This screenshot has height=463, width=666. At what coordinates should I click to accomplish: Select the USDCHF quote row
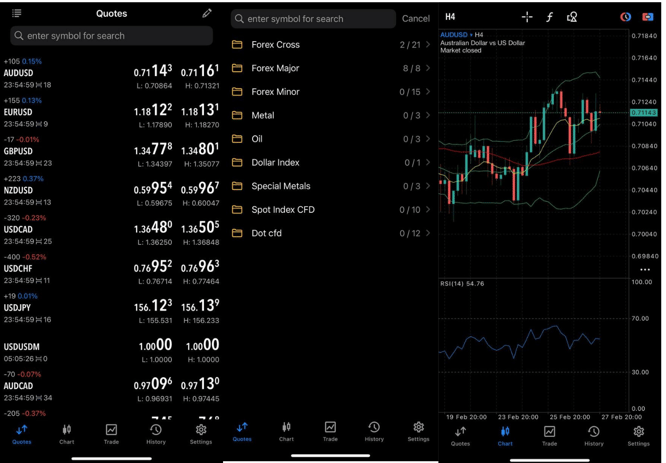click(111, 269)
